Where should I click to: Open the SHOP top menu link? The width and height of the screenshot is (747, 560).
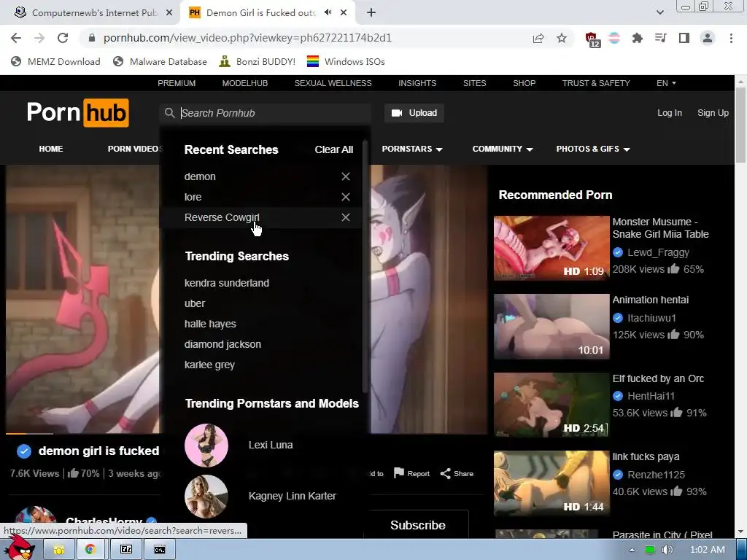(x=524, y=83)
